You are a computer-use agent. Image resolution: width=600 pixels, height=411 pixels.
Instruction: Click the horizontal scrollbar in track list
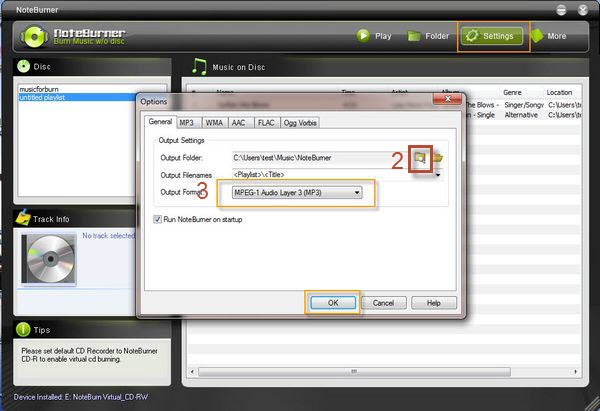pyautogui.click(x=354, y=371)
